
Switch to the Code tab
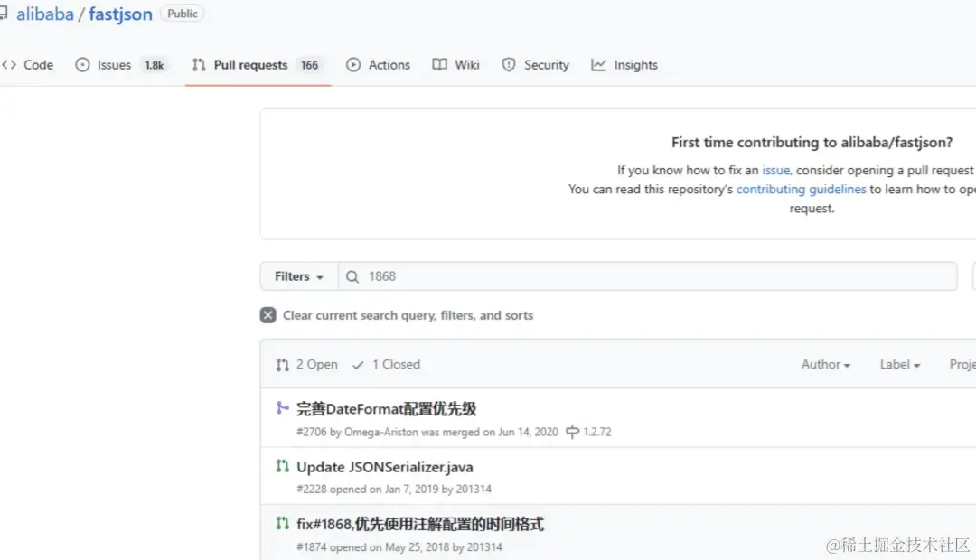[x=28, y=65]
